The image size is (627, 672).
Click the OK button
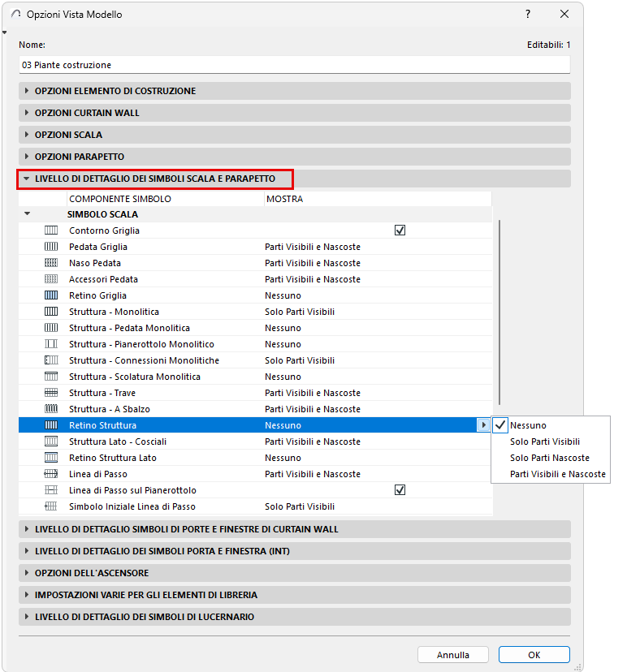click(534, 655)
